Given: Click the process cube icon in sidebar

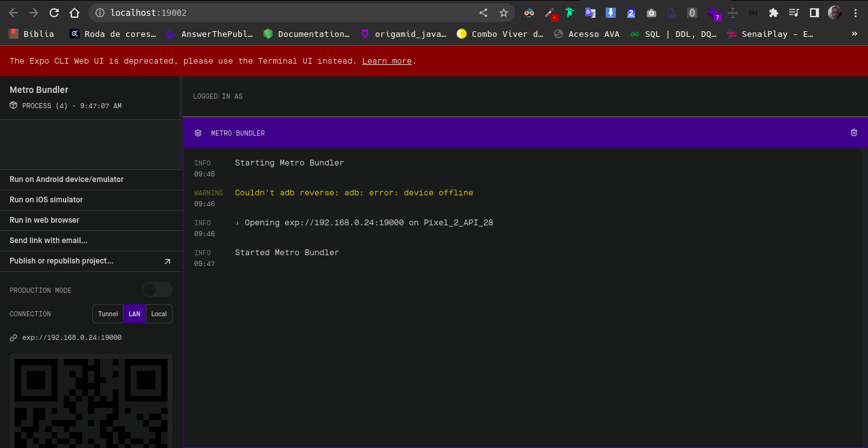Looking at the screenshot, I should coord(13,106).
